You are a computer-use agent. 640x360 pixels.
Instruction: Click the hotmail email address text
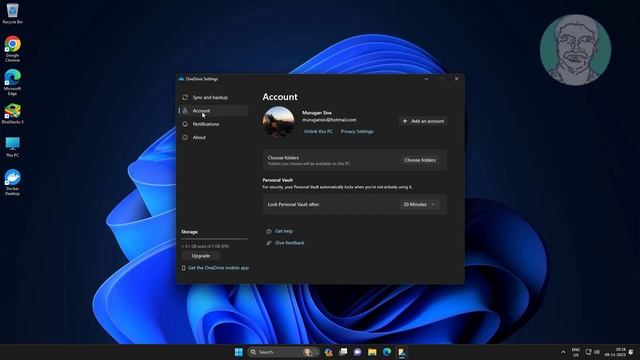tap(329, 120)
